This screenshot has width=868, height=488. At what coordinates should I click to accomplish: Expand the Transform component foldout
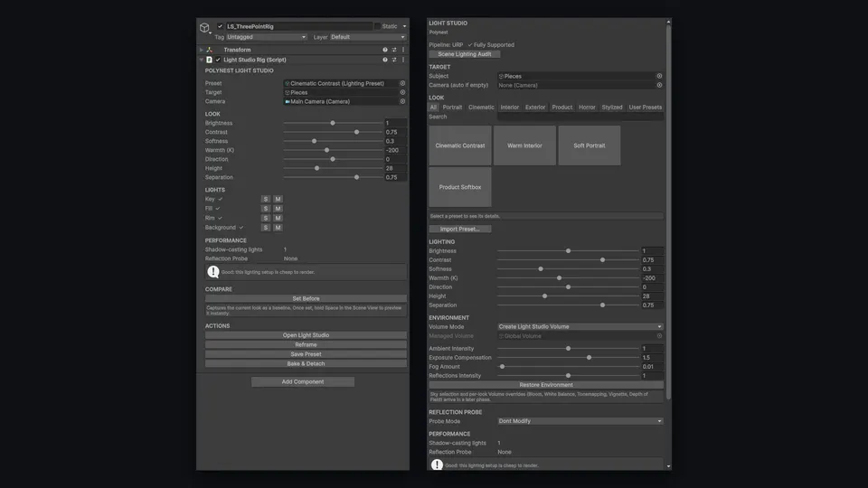(x=202, y=50)
